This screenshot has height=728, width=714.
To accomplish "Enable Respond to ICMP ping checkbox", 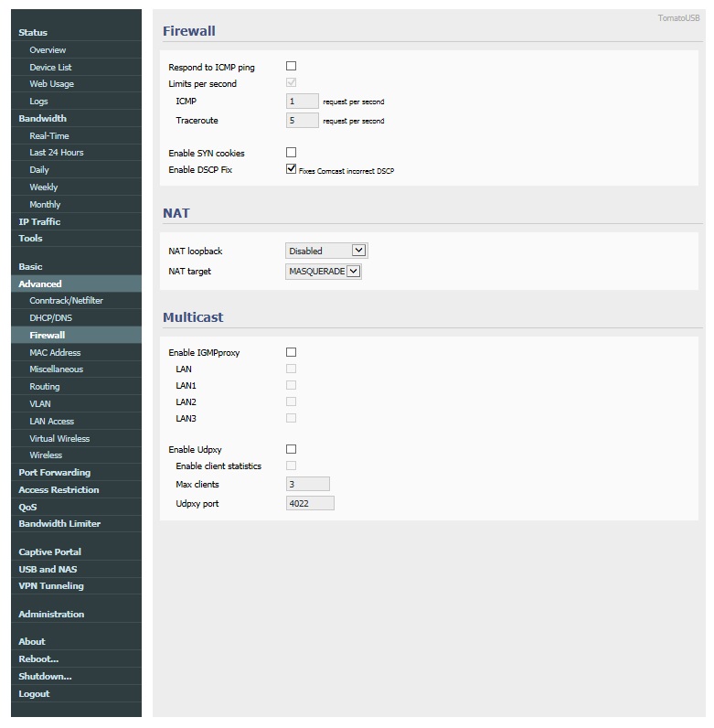I will 291,67.
